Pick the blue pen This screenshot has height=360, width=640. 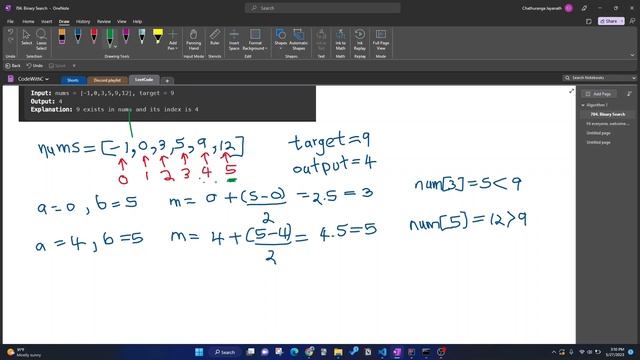click(78, 36)
